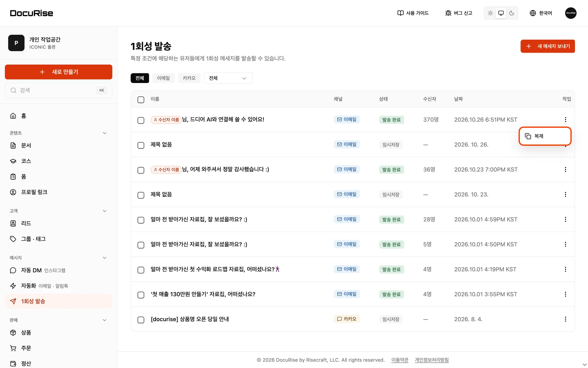This screenshot has width=588, height=368.
Task: Open 자동 DM 인스타그램 item
Action: (59, 270)
